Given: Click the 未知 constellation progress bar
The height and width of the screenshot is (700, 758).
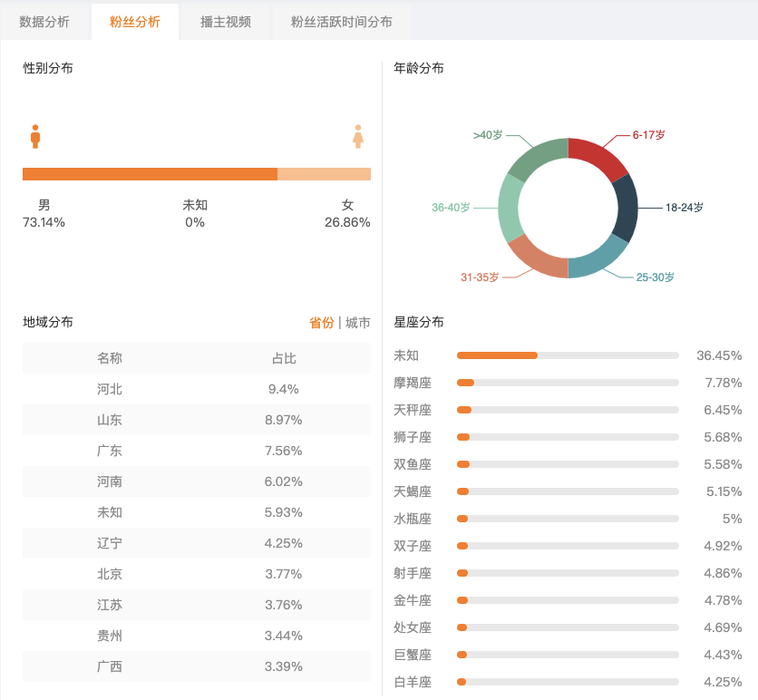Looking at the screenshot, I should [568, 355].
